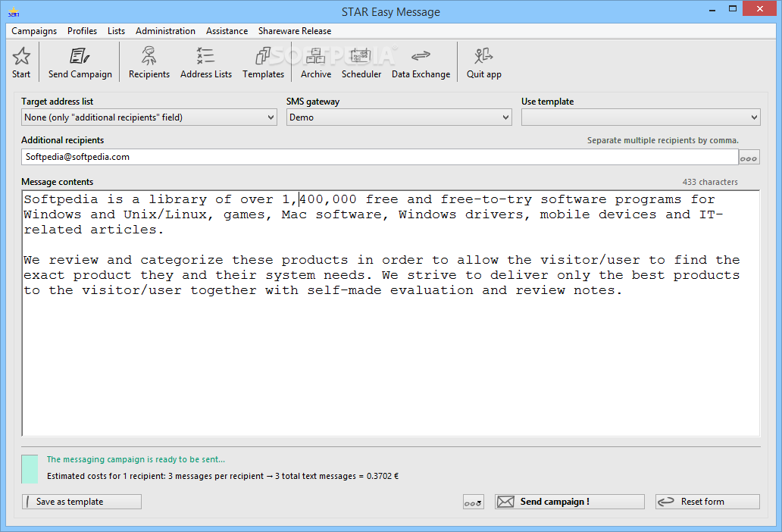Open the Administration menu

coord(165,31)
